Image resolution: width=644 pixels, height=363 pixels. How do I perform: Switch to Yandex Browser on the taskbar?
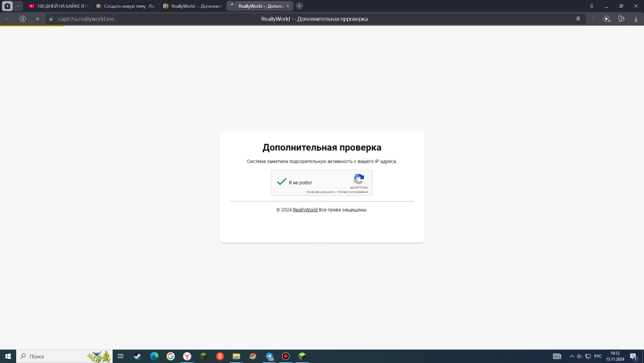(187, 357)
